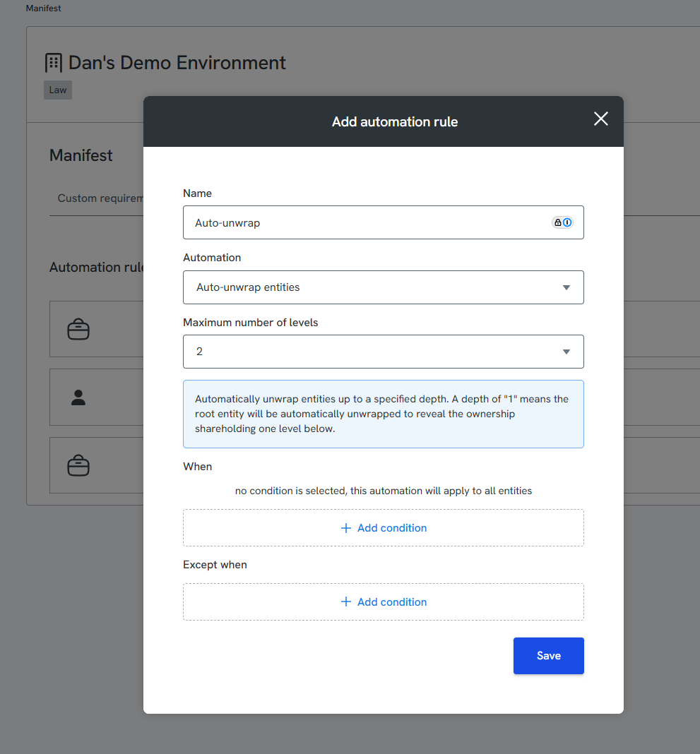
Task: Click the Maximum number of levels label
Action: coord(250,323)
